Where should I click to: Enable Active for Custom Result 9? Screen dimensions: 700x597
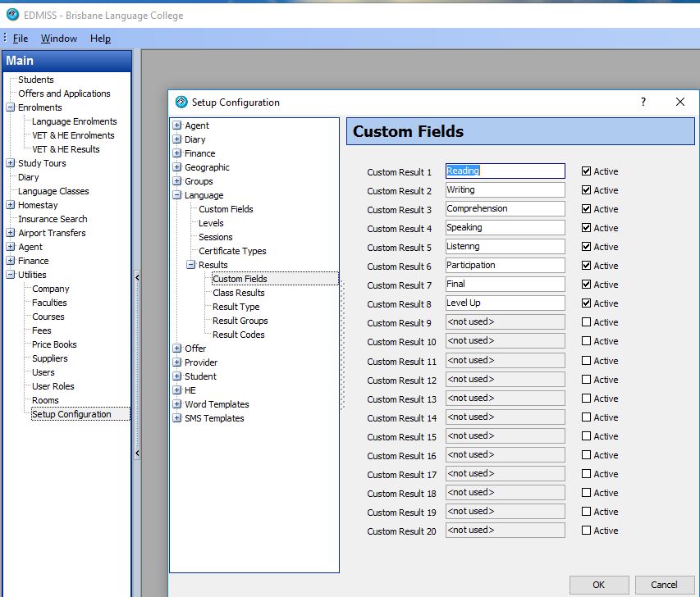point(584,321)
